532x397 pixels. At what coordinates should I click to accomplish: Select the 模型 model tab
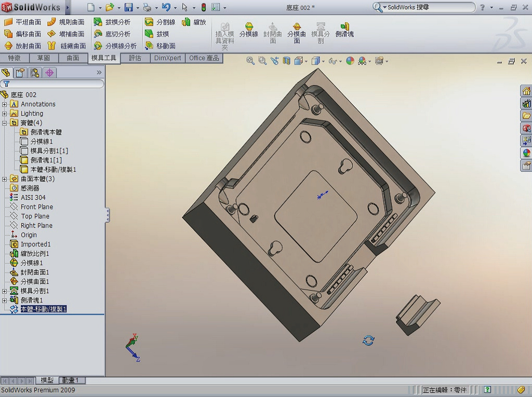click(47, 380)
